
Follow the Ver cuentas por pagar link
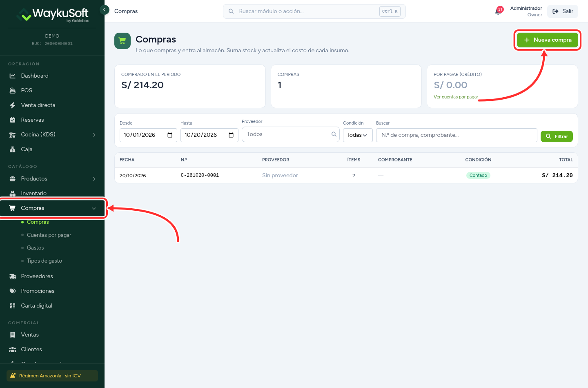tap(456, 97)
